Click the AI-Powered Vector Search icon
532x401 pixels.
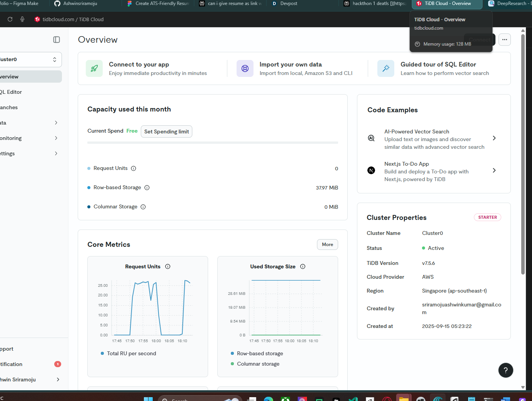[371, 138]
